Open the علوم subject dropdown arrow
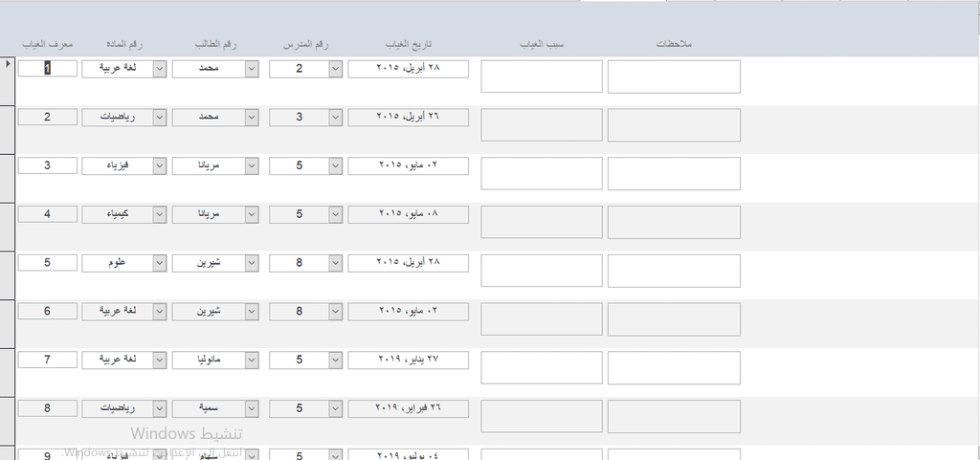The height and width of the screenshot is (460, 980). pyautogui.click(x=159, y=263)
